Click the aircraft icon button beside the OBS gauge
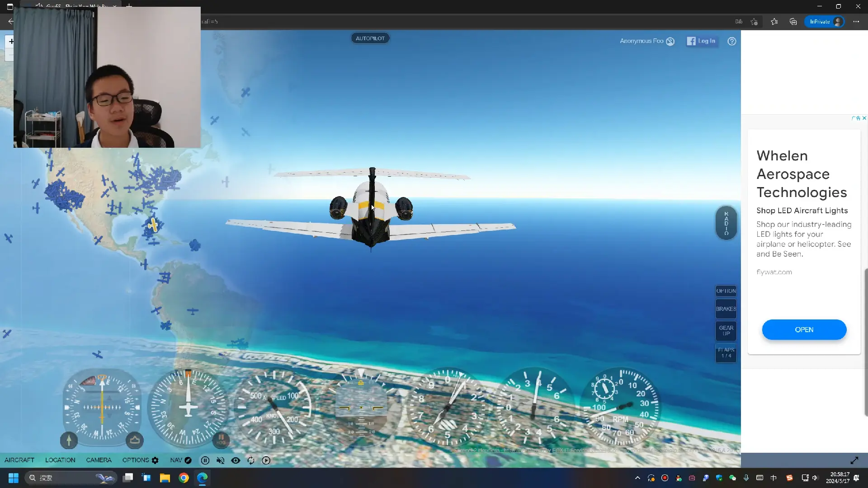 click(135, 440)
